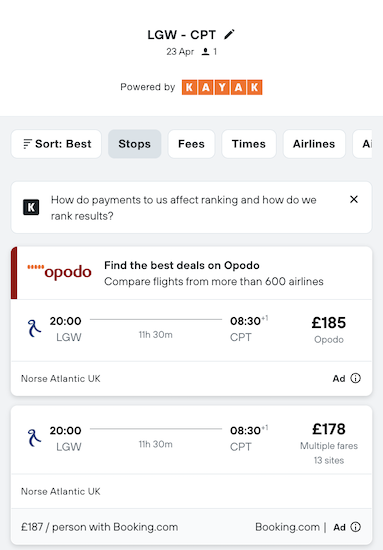The height and width of the screenshot is (550, 383).
Task: Open the info icon beside Ad on Booking.com row
Action: (356, 527)
